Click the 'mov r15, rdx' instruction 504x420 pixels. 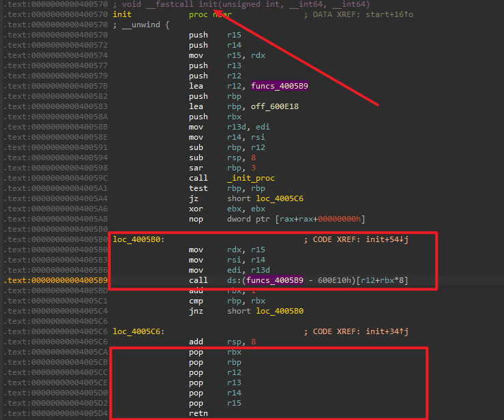click(227, 56)
